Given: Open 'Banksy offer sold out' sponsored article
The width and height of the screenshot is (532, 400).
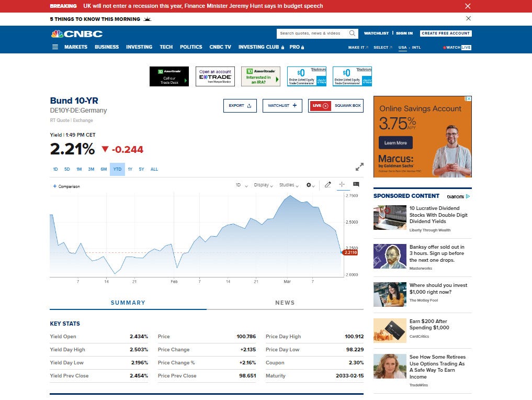Looking at the screenshot, I should tap(437, 253).
